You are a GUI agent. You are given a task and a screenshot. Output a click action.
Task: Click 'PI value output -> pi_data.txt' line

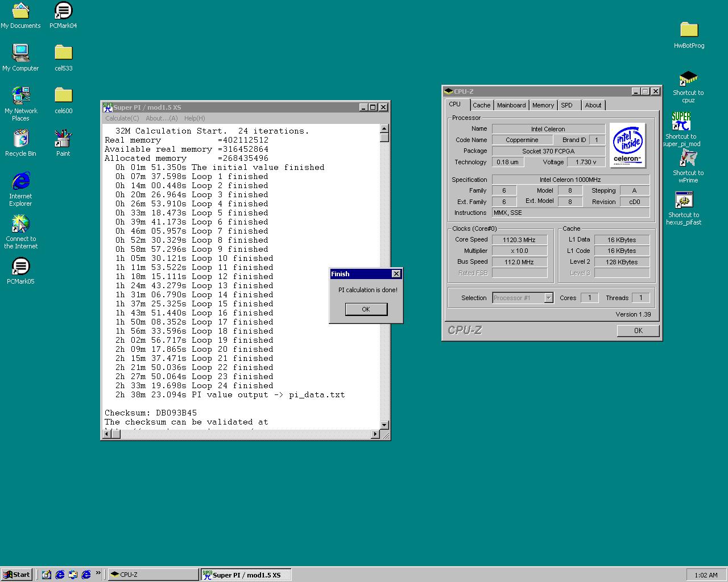point(230,394)
